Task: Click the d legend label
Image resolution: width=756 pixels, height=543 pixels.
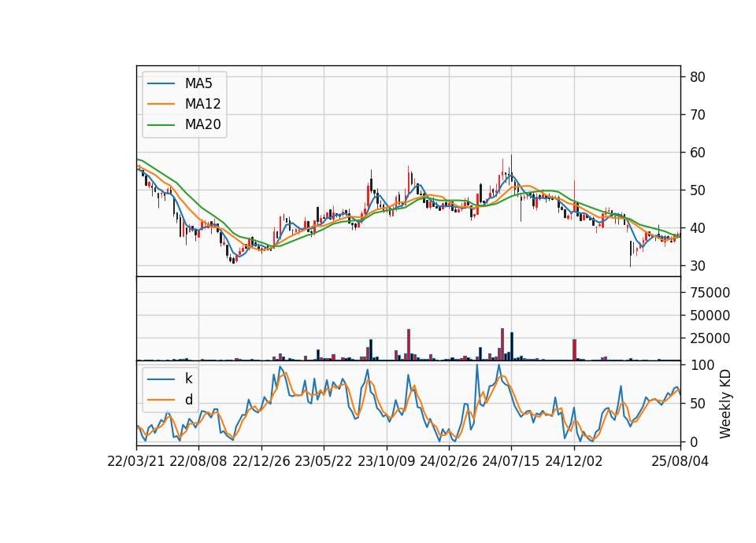Action: 189,400
